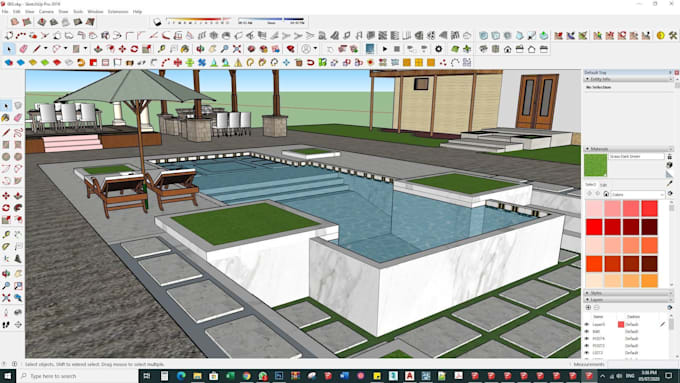Toggle visibility eye of second layer row
This screenshot has width=680, height=383.
point(587,331)
